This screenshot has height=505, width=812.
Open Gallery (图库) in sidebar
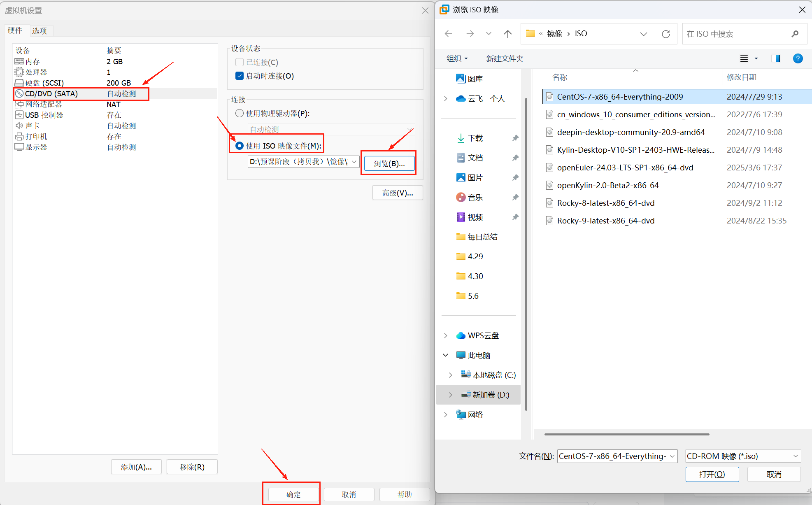(x=470, y=79)
